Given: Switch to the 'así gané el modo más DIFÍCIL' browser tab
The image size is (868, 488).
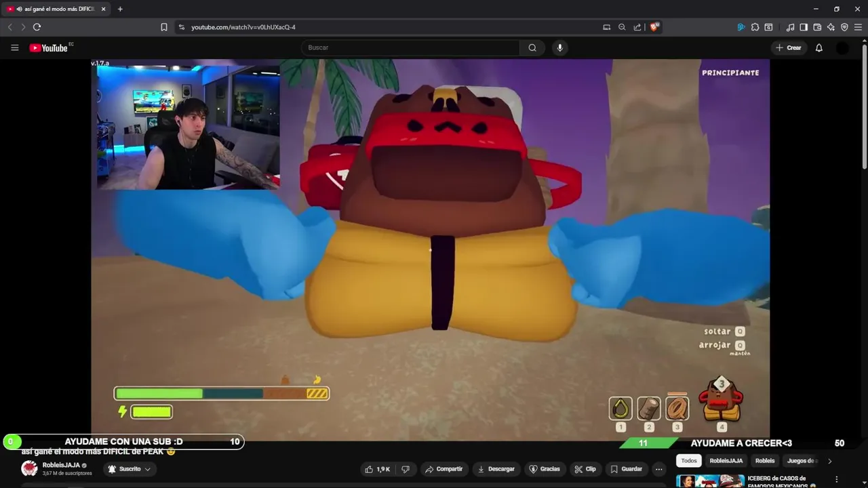Looking at the screenshot, I should coord(56,9).
